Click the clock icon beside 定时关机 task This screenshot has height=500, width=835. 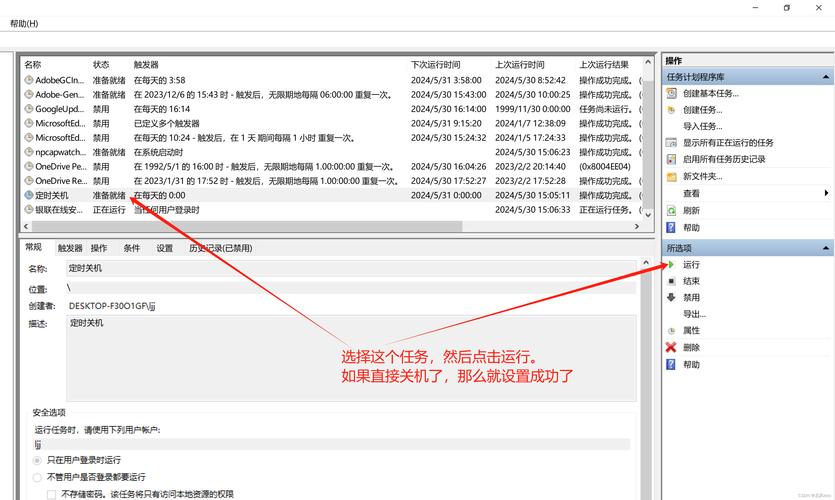pos(29,195)
